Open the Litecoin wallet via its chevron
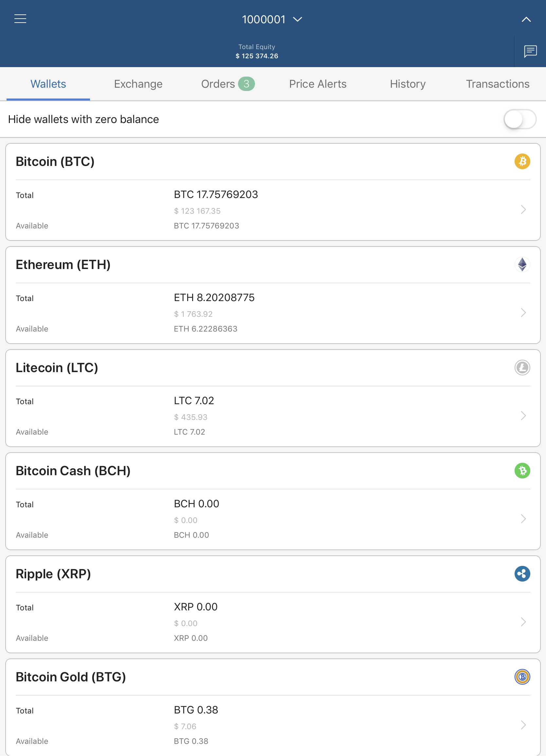Image resolution: width=546 pixels, height=756 pixels. point(523,415)
